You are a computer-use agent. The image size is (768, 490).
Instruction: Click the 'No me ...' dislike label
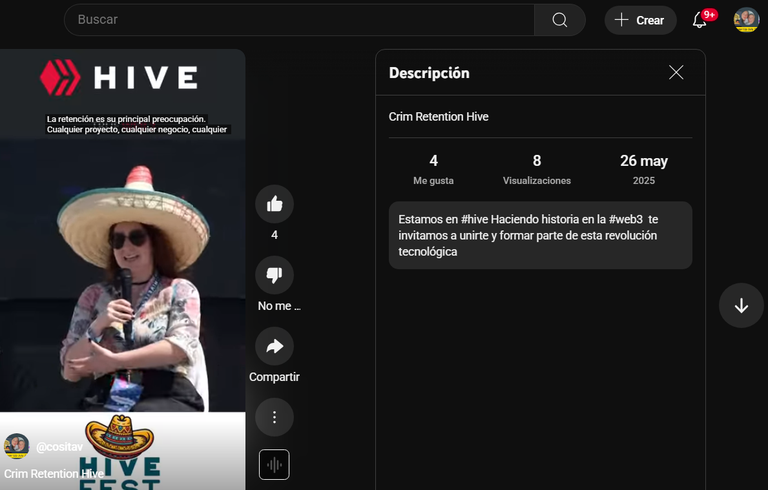279,306
